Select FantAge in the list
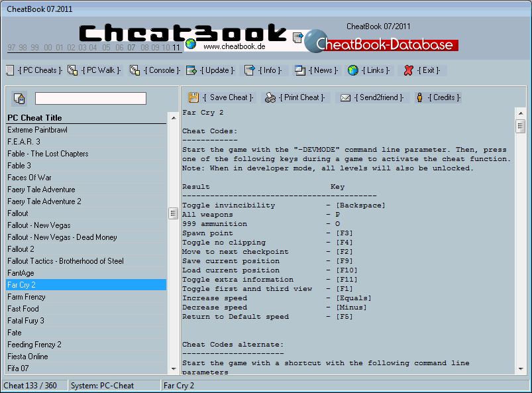532x393 pixels. (87, 273)
